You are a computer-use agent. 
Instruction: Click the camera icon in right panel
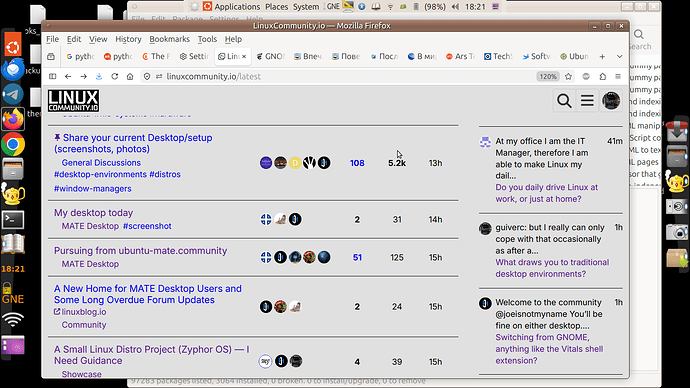click(677, 231)
